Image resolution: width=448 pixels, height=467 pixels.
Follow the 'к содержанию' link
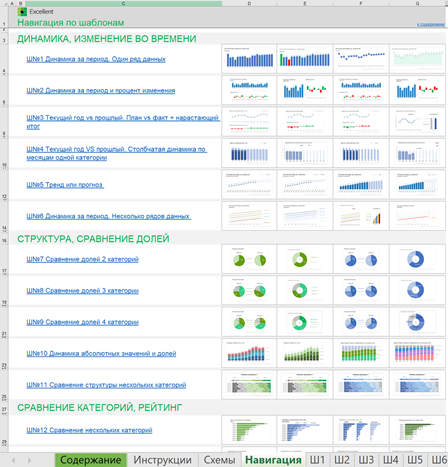pyautogui.click(x=431, y=24)
